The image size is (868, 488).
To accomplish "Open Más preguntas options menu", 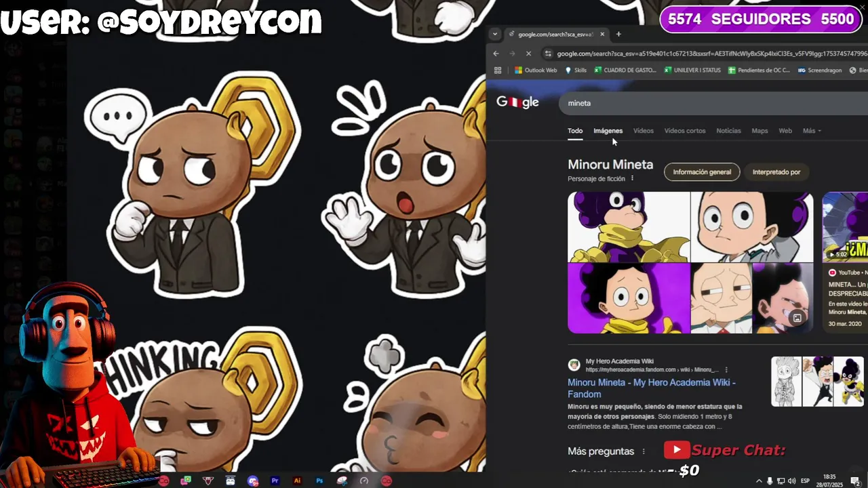I will (x=644, y=451).
